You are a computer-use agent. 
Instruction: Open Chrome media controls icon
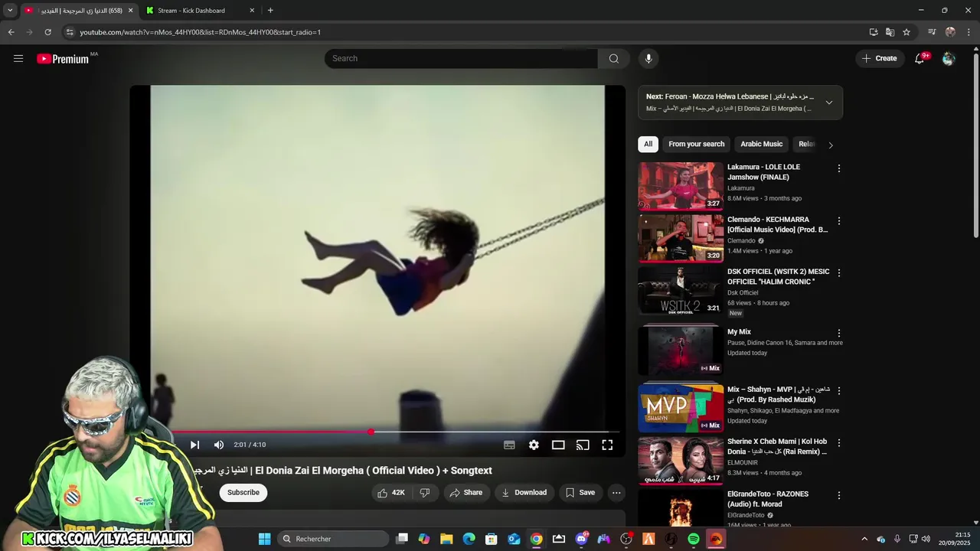click(x=932, y=32)
